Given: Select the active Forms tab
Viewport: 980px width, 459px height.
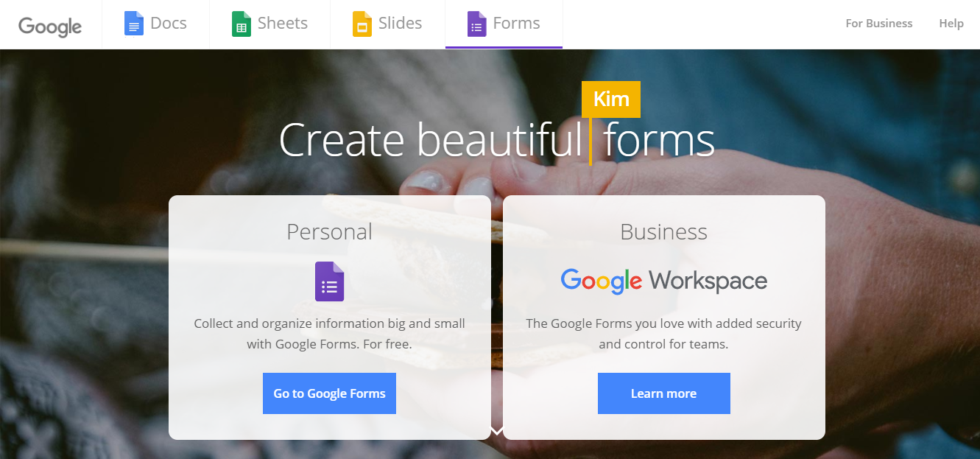Looking at the screenshot, I should (504, 23).
